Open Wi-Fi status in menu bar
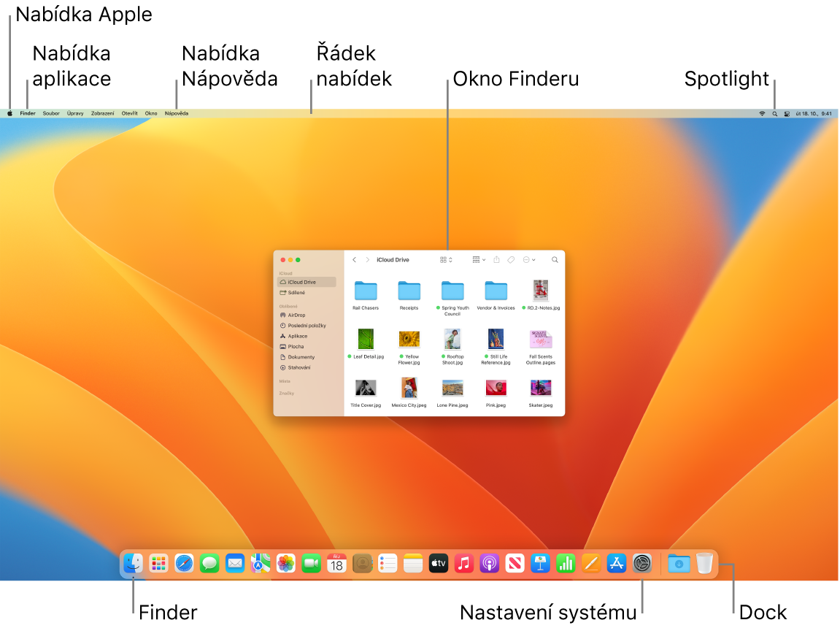The width and height of the screenshot is (840, 628). (x=762, y=114)
